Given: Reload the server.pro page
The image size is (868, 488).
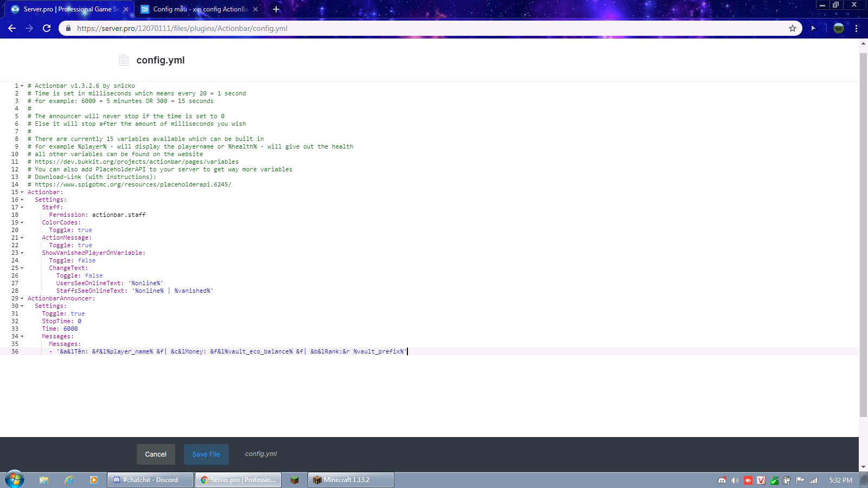Looking at the screenshot, I should [47, 28].
